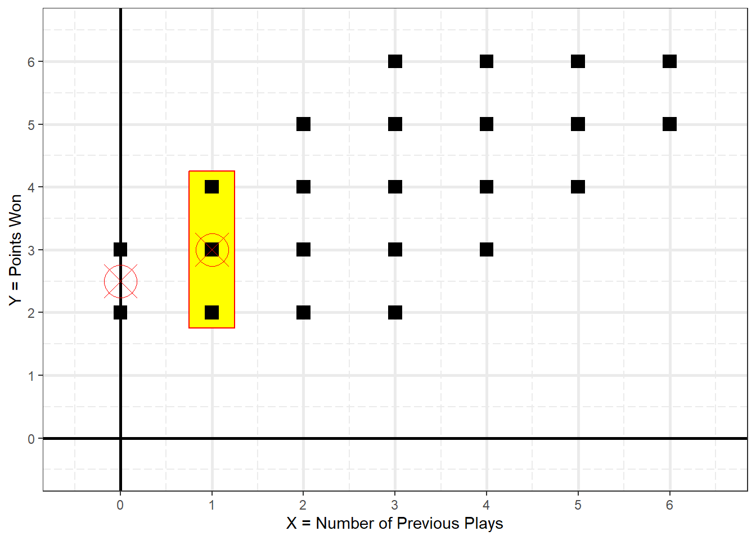Viewport: 756px width, 540px height.
Task: Click the y-axis tick label 1
Action: (31, 376)
